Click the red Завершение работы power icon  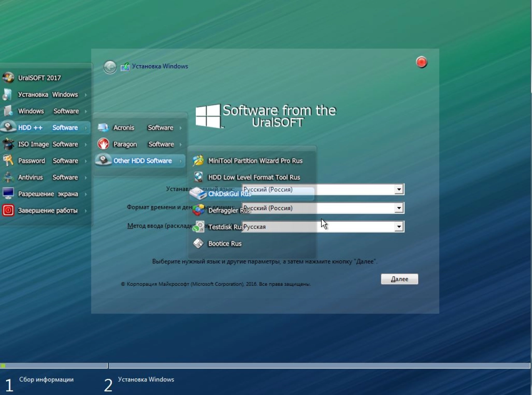[x=8, y=210]
